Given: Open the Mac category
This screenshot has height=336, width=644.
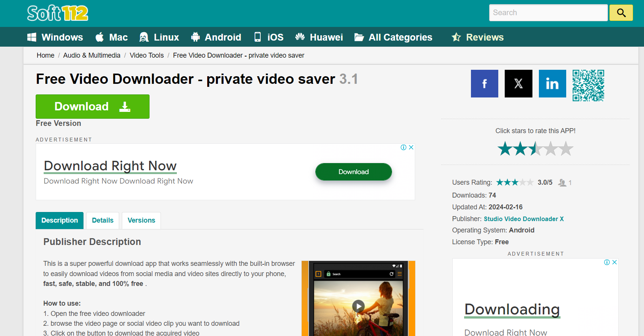Looking at the screenshot, I should point(111,37).
